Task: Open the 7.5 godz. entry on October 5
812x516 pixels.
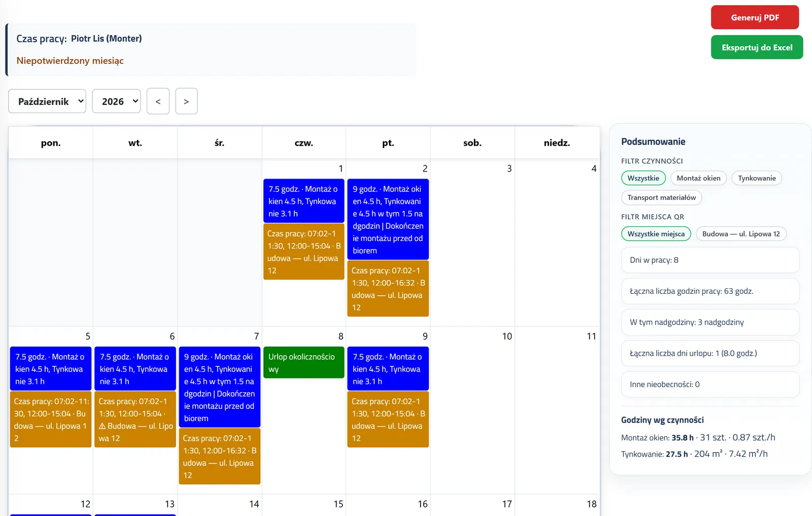Action: [51, 369]
